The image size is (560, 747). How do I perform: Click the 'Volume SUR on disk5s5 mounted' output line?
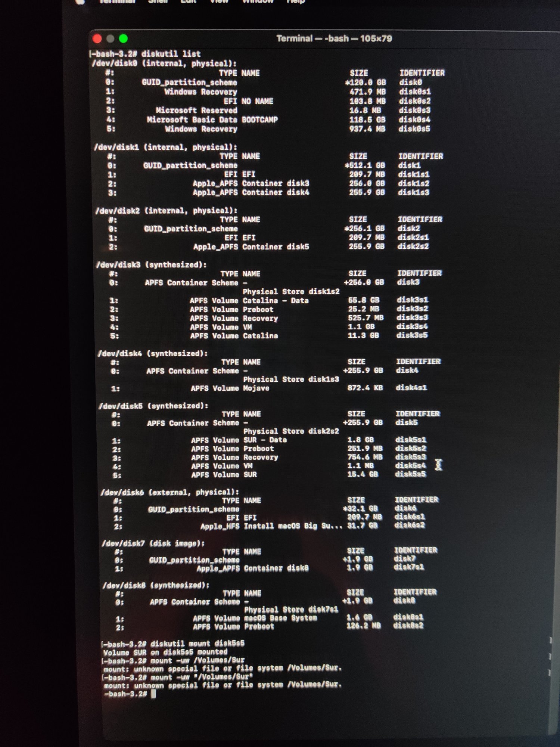[x=165, y=652]
